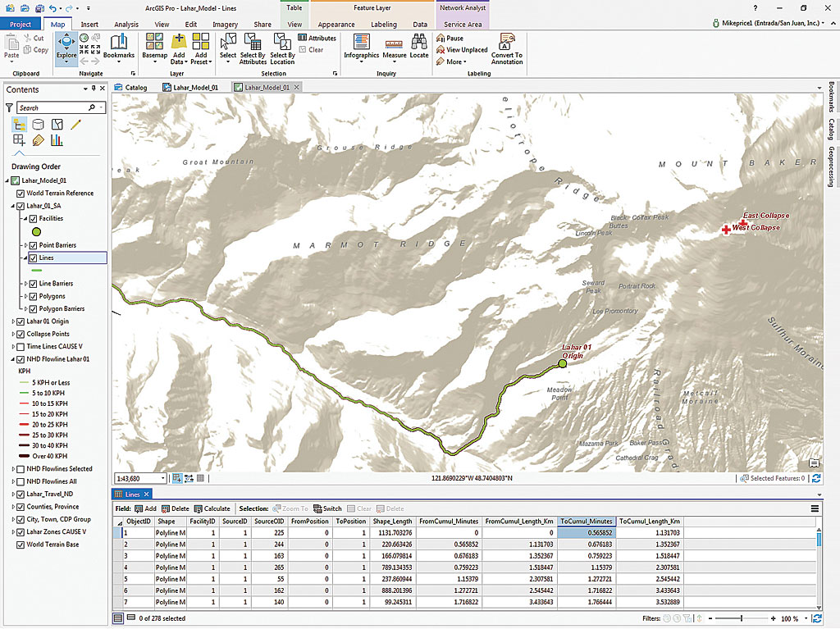
Task: Open the Locate binoculars tool
Action: (x=419, y=43)
